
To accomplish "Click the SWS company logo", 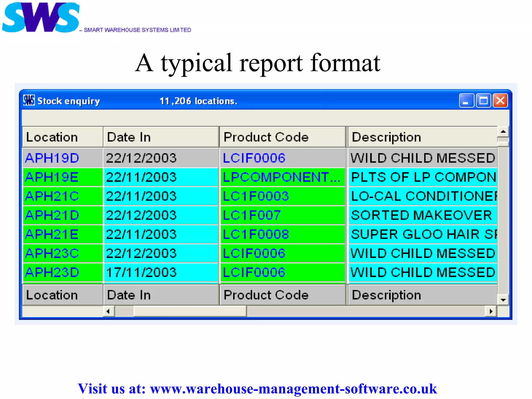I will point(41,17).
